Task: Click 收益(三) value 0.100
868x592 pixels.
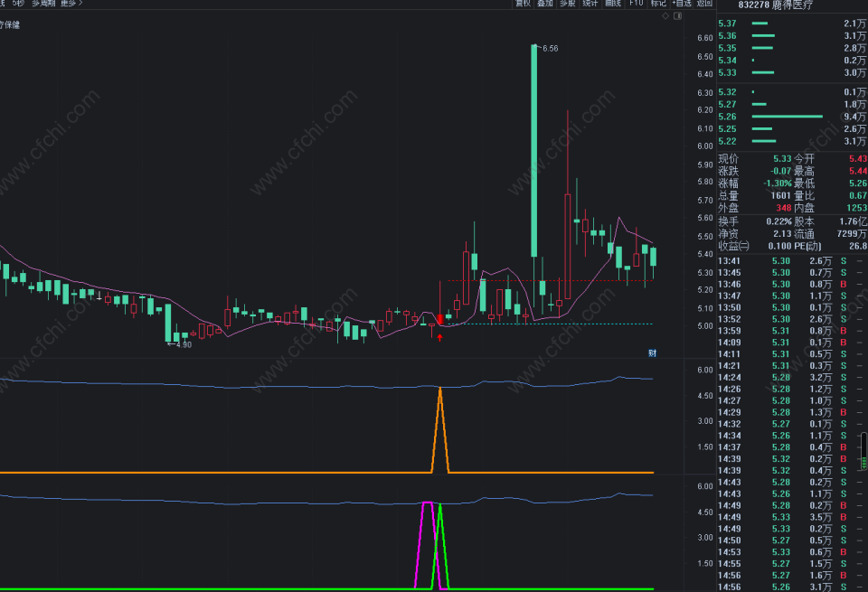Action: pos(779,246)
